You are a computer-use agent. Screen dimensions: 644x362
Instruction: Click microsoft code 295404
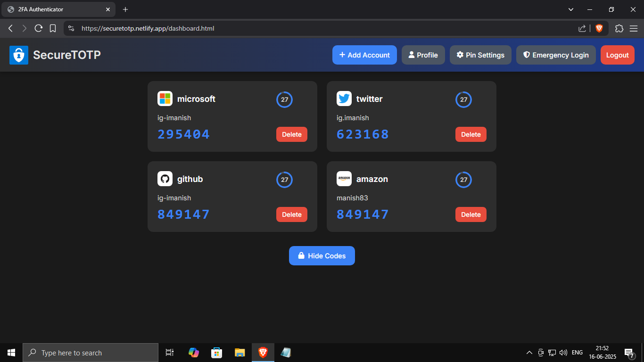(x=183, y=134)
